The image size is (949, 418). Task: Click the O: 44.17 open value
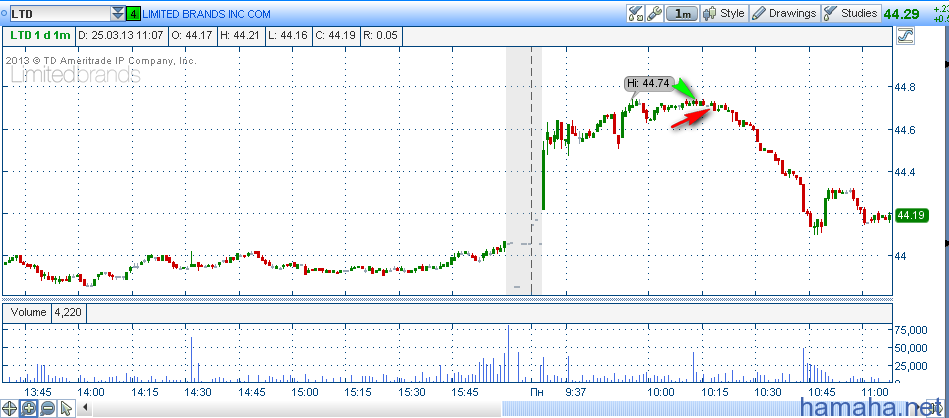pos(191,36)
